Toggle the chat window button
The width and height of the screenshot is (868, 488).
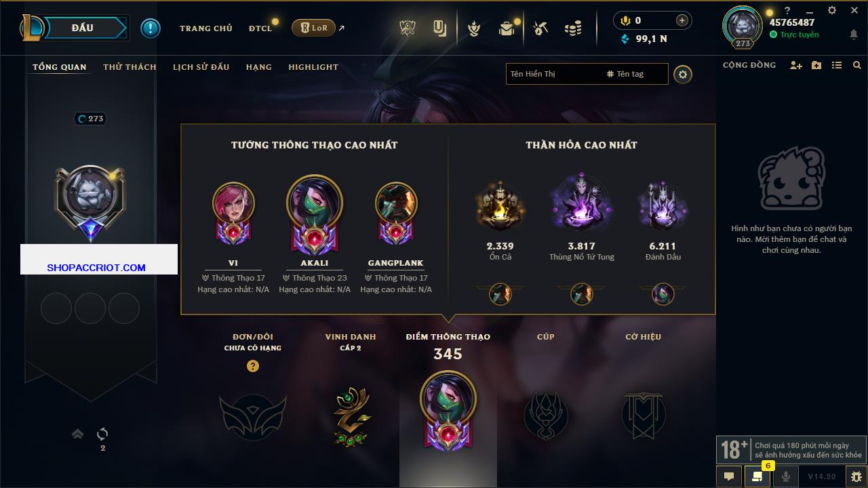click(729, 476)
